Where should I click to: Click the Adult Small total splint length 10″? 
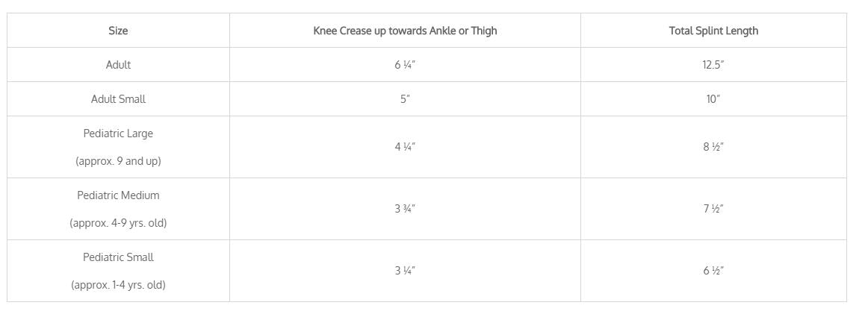713,99
